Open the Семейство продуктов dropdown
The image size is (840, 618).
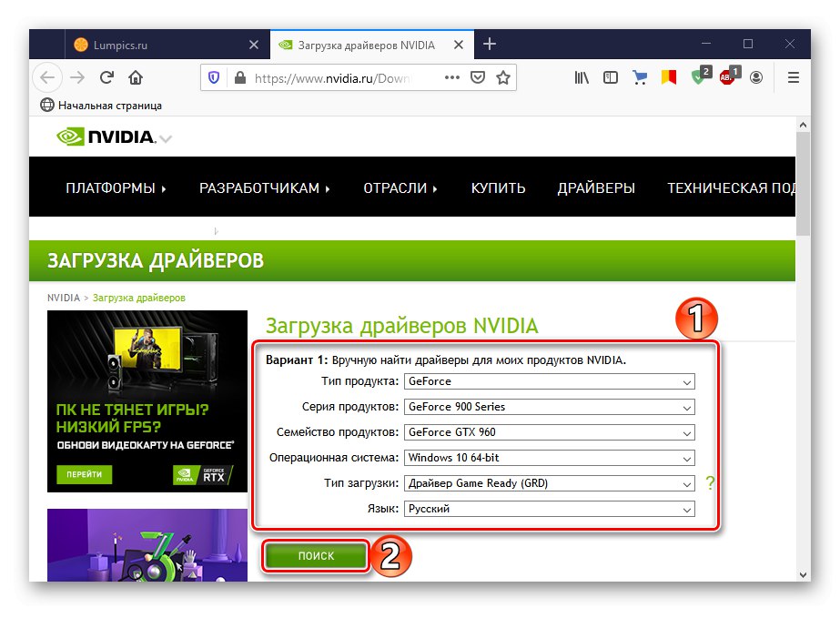pos(549,432)
